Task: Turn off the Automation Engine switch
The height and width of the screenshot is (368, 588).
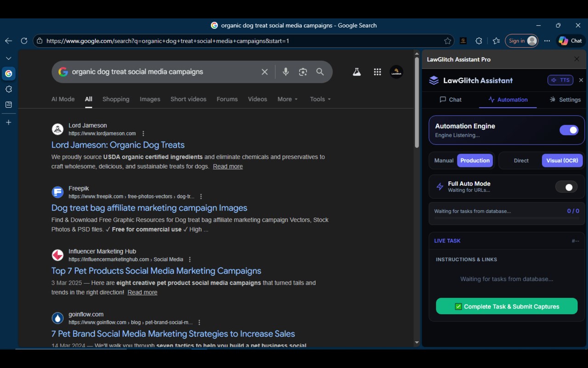Action: [x=569, y=130]
